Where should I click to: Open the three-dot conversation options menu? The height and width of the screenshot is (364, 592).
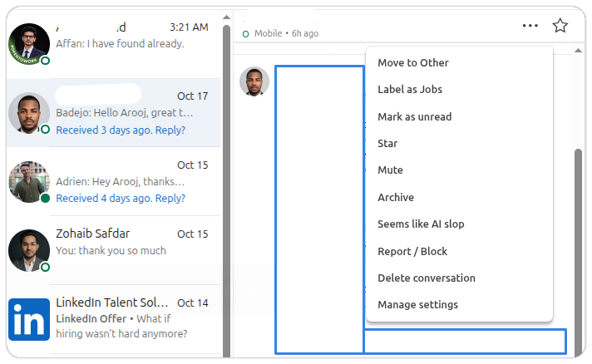(530, 26)
